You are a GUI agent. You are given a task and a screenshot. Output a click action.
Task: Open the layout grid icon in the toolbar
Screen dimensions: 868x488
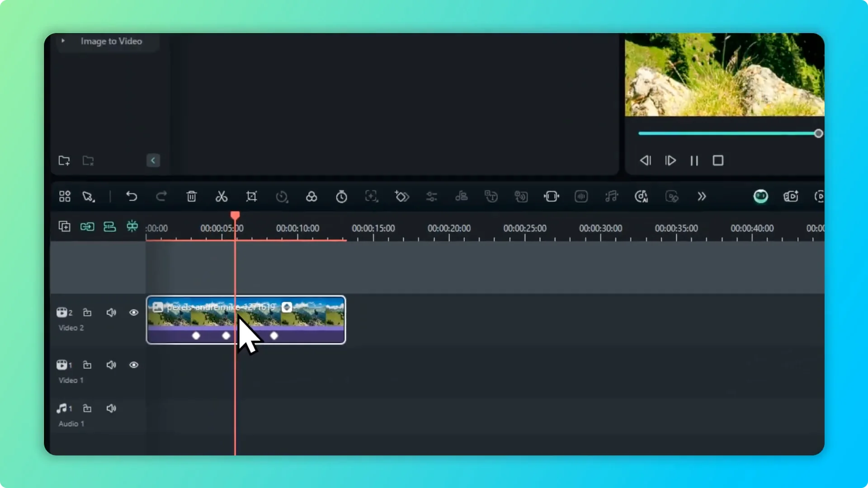(x=65, y=197)
